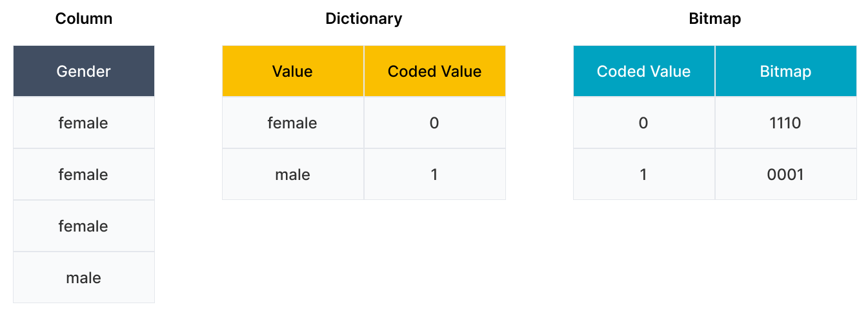Click coded value 0 in Dictionary table
868x318 pixels.
434,123
